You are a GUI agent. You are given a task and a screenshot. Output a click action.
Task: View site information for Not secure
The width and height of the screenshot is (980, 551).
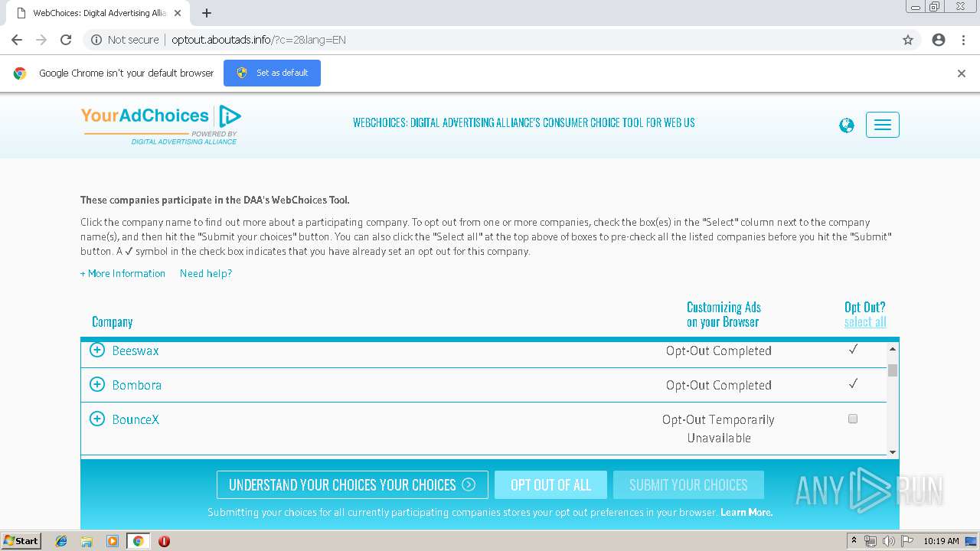tap(125, 40)
